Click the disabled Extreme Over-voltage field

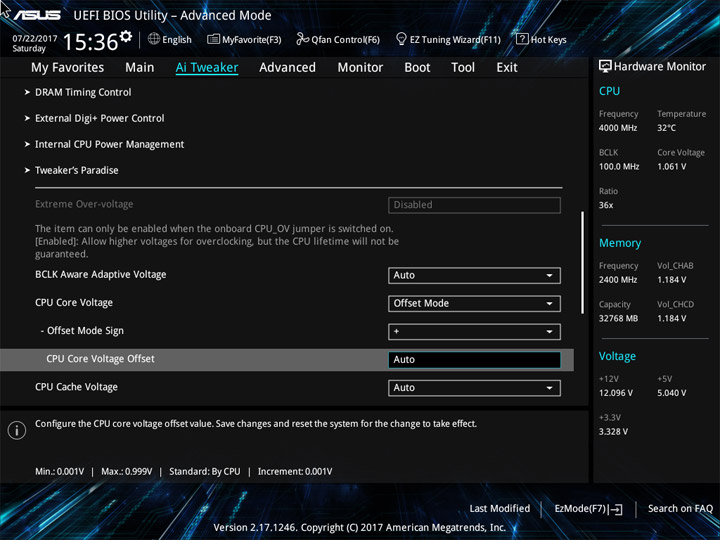(x=474, y=205)
